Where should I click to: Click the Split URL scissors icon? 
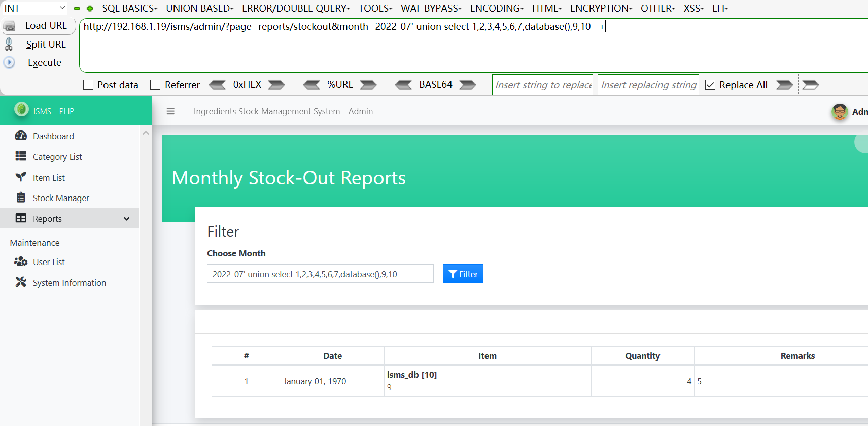click(9, 44)
